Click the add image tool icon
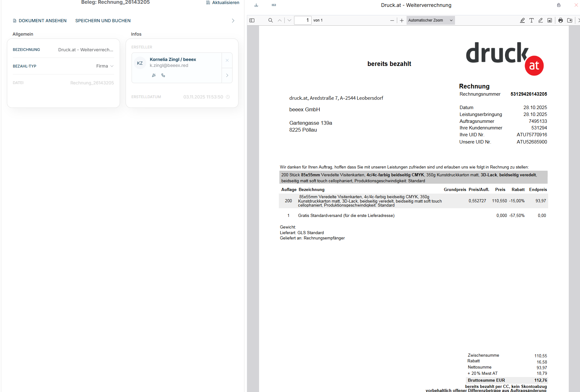Image resolution: width=580 pixels, height=392 pixels. coord(550,20)
